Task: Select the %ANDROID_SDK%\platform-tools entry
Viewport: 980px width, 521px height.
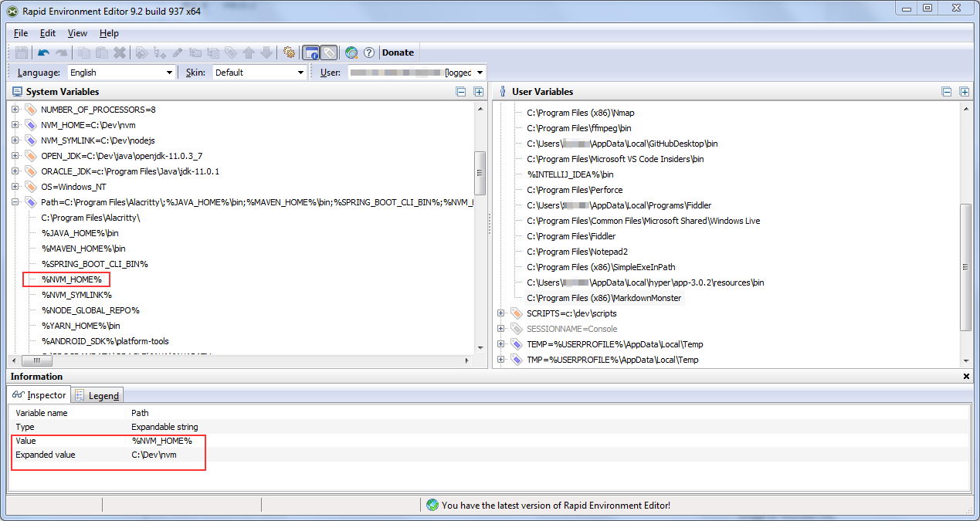Action: pyautogui.click(x=105, y=341)
